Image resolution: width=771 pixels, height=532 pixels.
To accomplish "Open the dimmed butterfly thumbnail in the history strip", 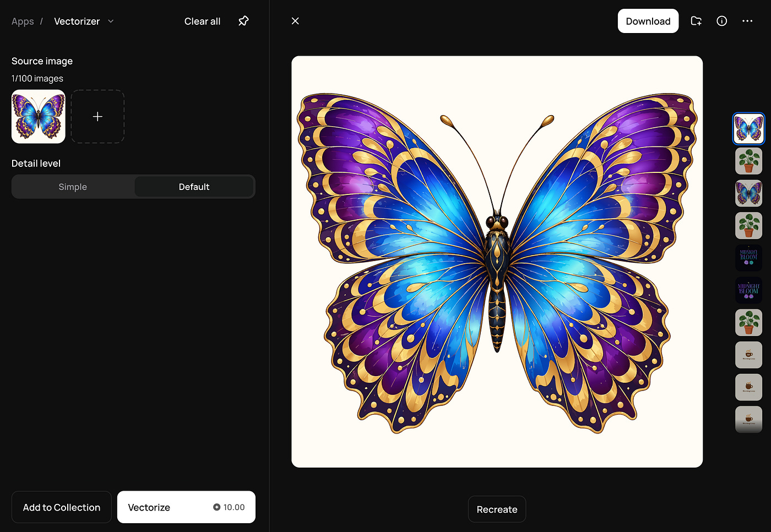I will 749,193.
